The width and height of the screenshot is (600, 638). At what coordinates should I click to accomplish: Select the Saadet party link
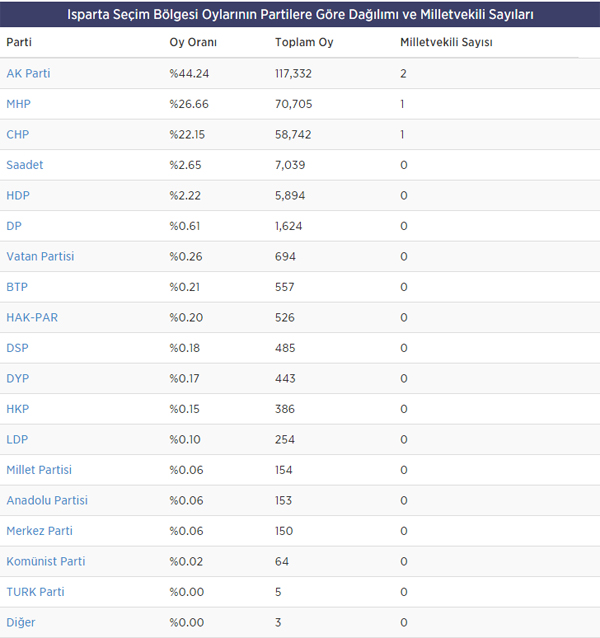(24, 165)
